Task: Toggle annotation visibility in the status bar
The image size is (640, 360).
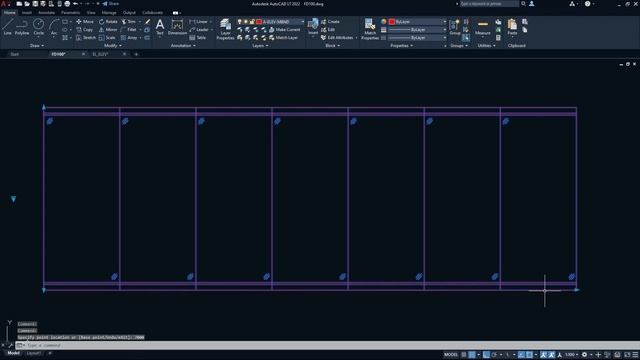Action: [x=544, y=355]
